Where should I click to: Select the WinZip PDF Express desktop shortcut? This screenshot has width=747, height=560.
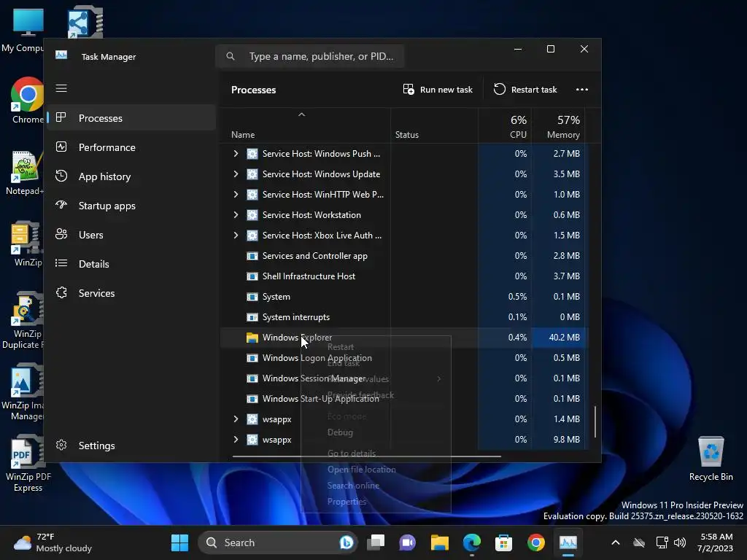click(x=28, y=463)
